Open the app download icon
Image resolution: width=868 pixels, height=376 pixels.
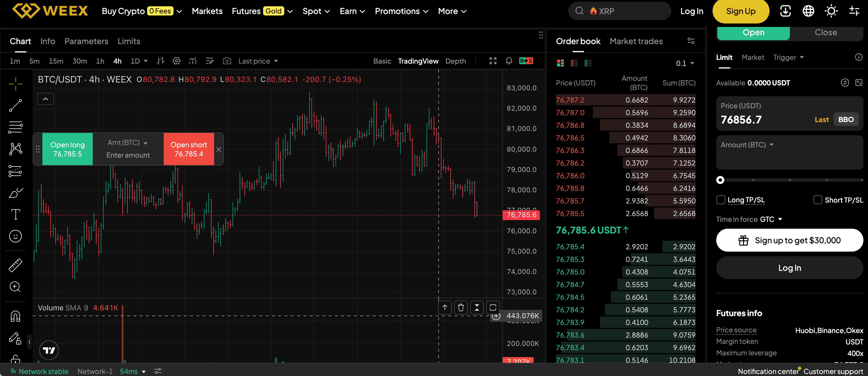[x=786, y=11]
